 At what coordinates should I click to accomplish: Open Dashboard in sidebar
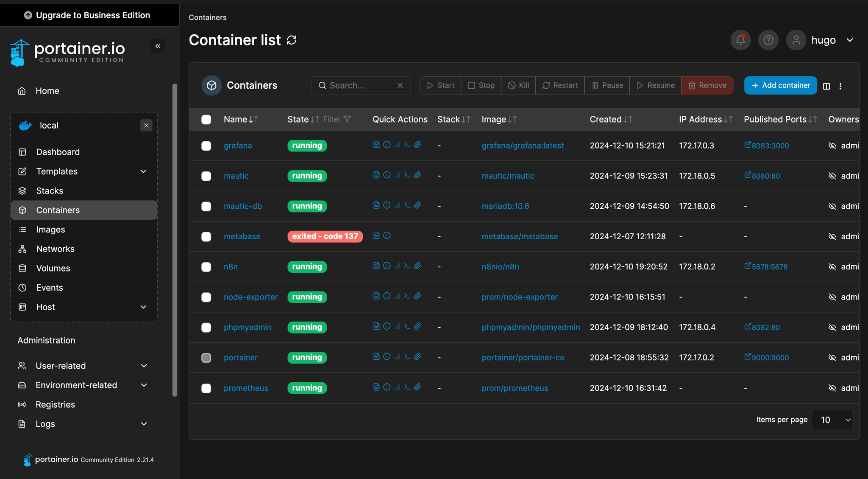84,152
